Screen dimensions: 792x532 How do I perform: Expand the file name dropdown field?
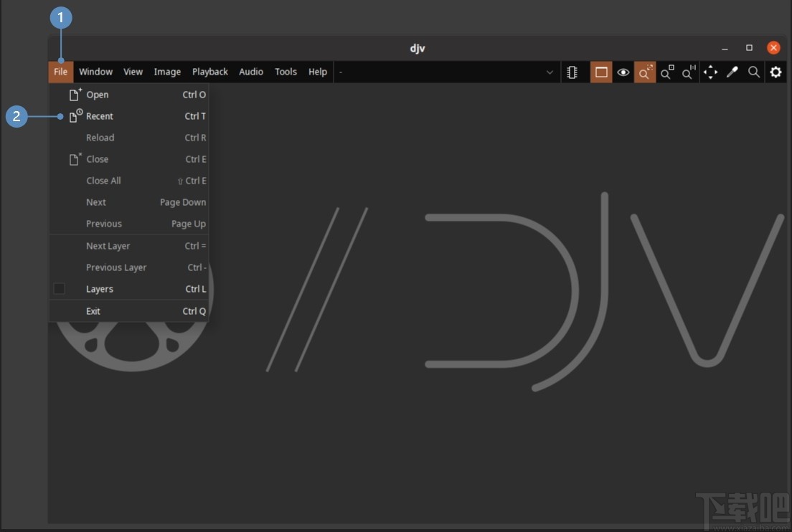[550, 72]
